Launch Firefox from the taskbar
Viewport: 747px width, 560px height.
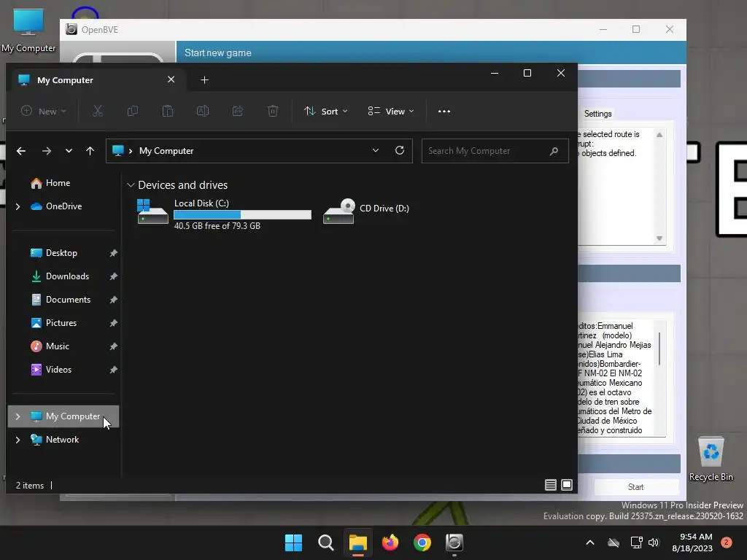390,542
